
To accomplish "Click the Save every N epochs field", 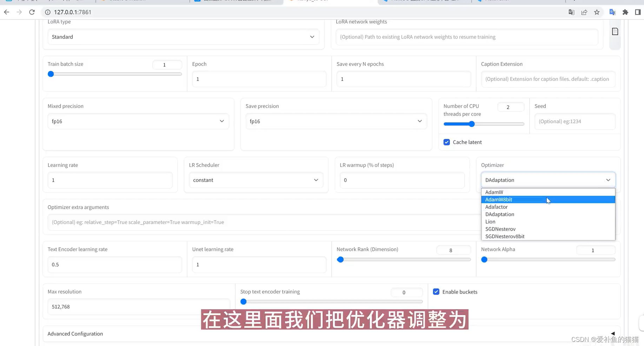I will pos(404,79).
